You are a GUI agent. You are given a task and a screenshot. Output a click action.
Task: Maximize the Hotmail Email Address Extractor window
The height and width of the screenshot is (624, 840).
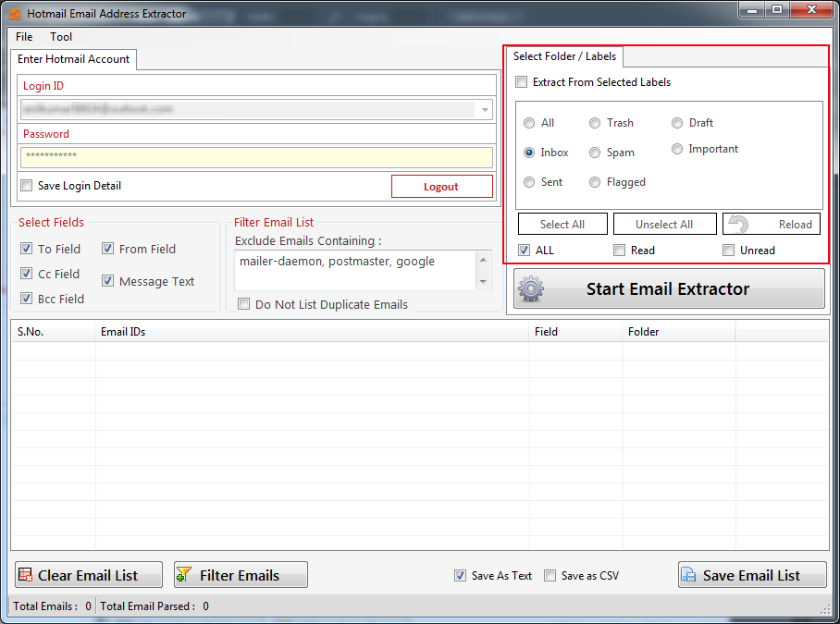pos(777,9)
